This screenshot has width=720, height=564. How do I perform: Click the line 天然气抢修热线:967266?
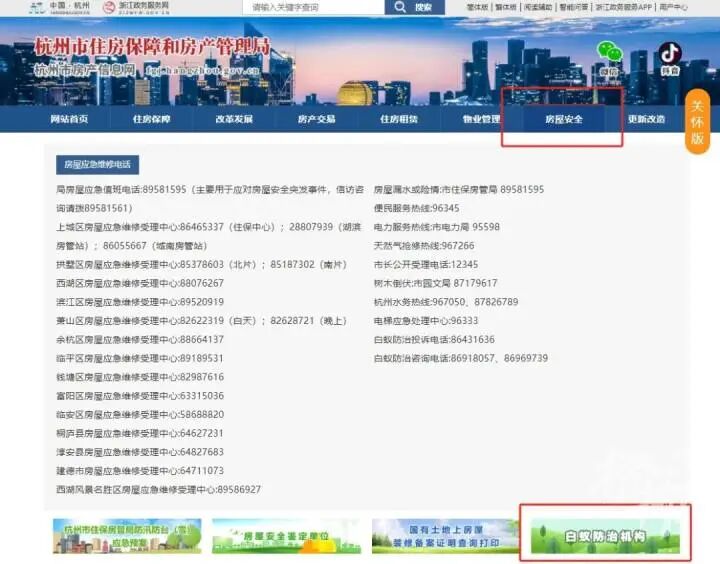click(x=424, y=246)
